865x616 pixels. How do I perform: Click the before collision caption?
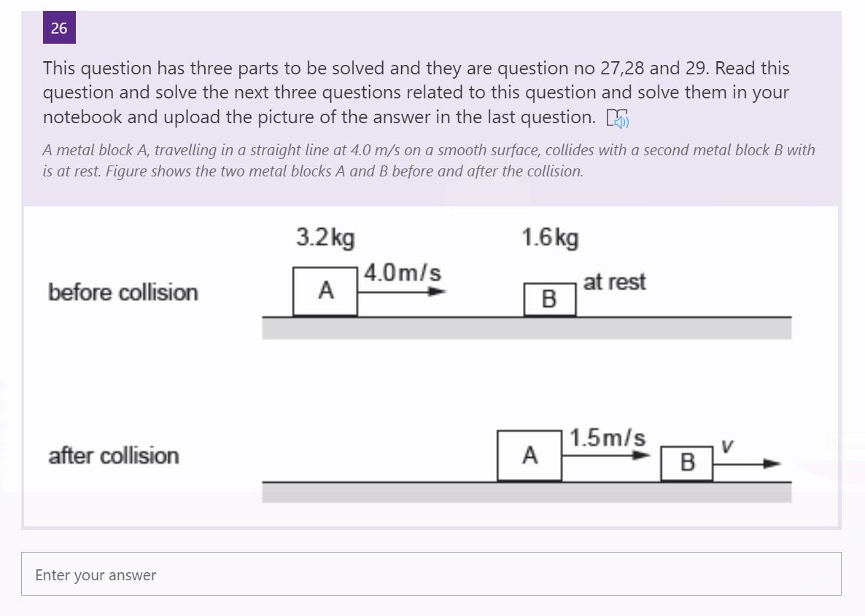click(123, 292)
